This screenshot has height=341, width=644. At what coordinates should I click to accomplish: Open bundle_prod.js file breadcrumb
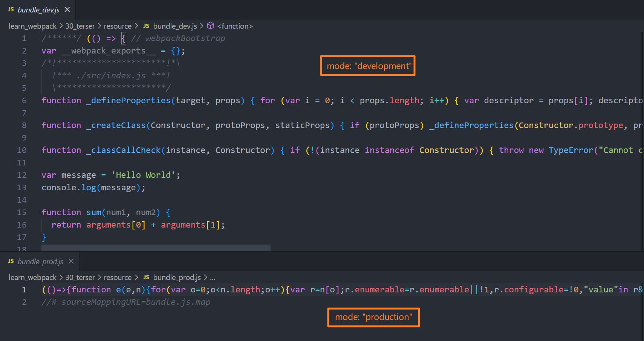coord(177,277)
